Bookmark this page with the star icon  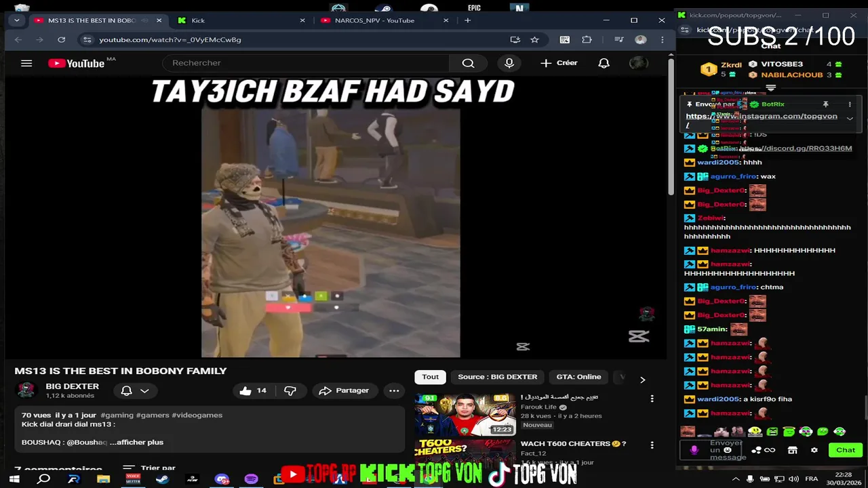click(x=534, y=40)
